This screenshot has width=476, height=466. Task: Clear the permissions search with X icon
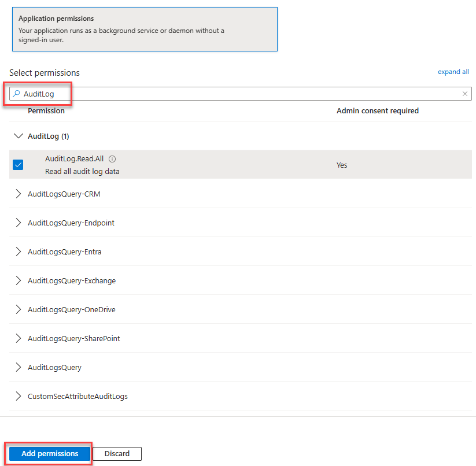(x=465, y=94)
